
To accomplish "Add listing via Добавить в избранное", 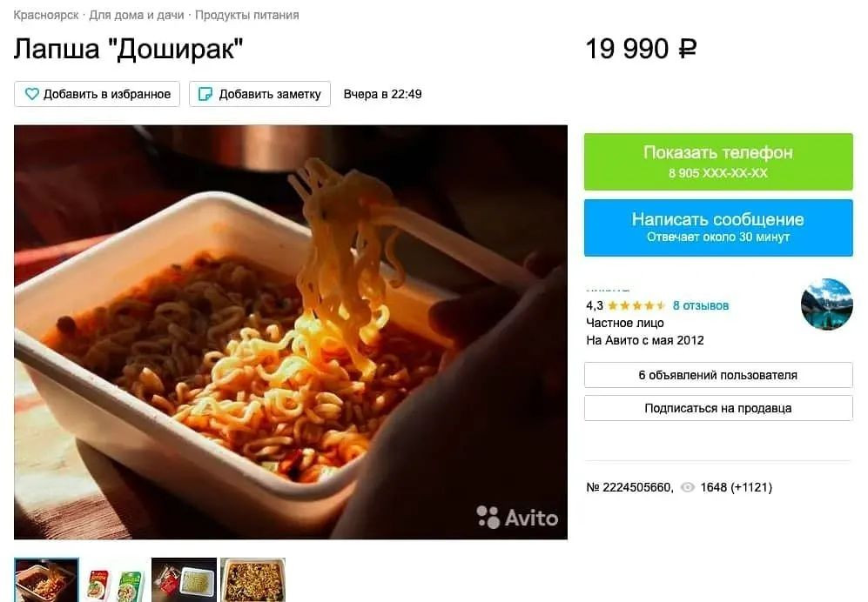I will coord(97,94).
